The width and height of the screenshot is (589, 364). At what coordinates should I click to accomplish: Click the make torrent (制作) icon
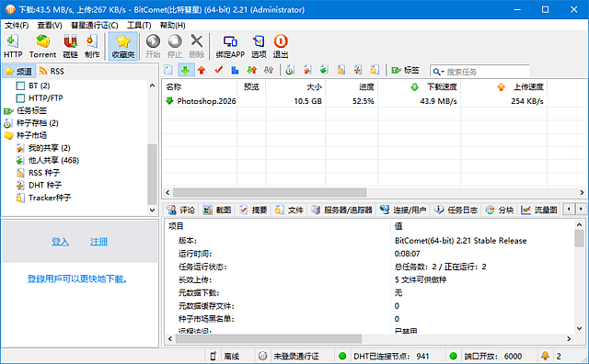[x=92, y=46]
